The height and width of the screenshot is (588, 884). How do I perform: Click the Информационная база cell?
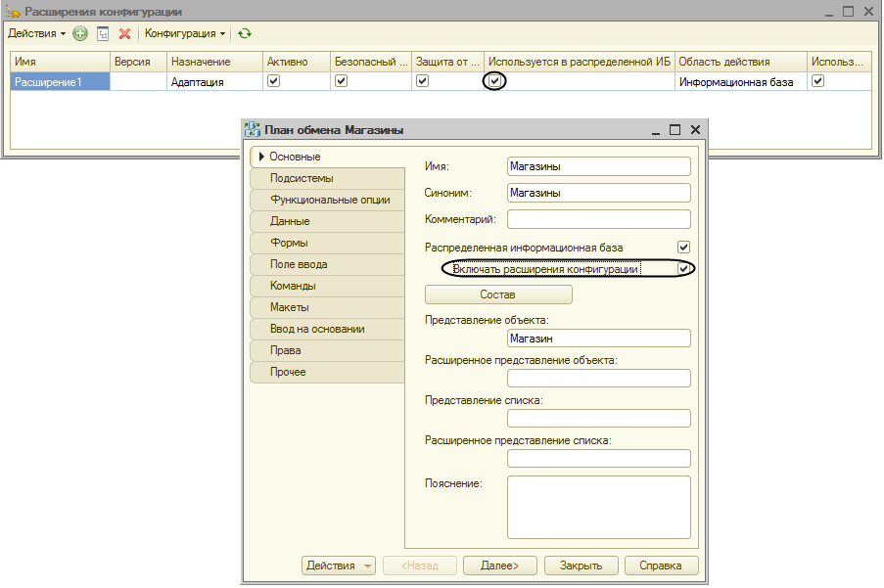point(740,82)
